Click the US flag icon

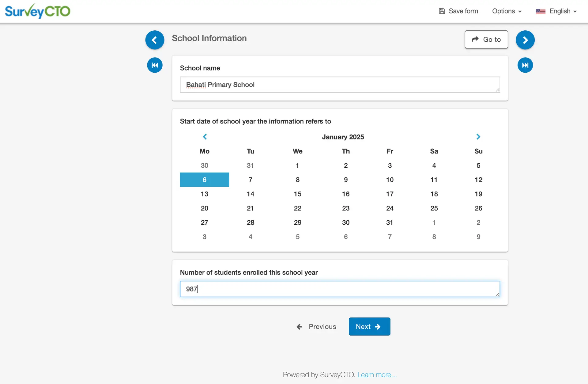[541, 11]
